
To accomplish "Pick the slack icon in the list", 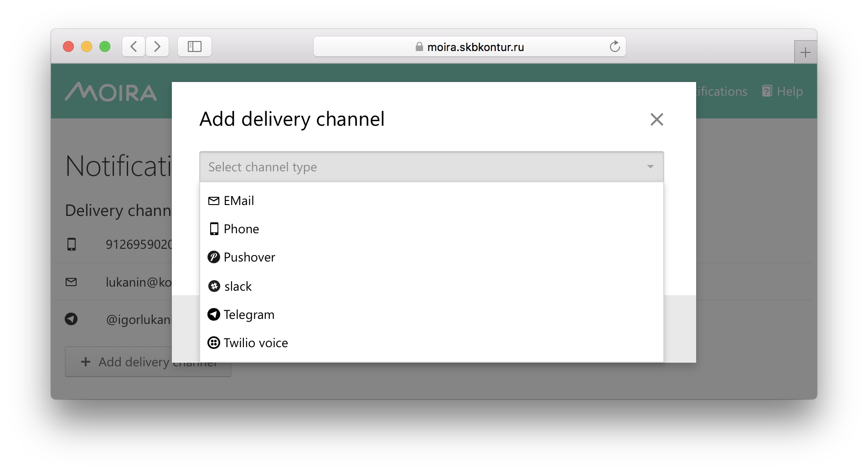I will pos(214,286).
